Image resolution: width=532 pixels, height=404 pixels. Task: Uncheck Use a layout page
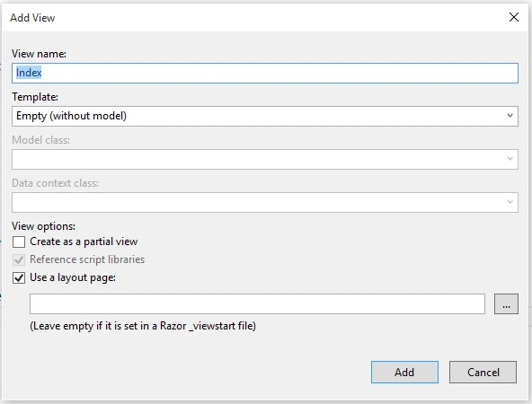pos(19,278)
